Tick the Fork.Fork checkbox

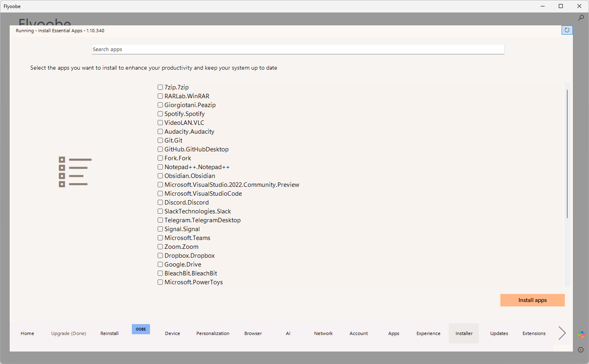[160, 158]
